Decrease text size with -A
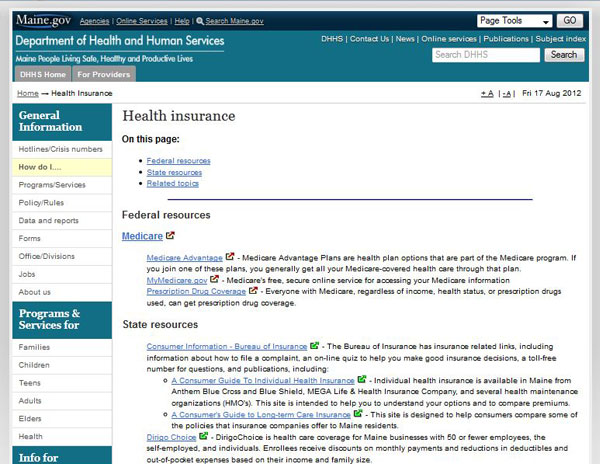 tap(507, 94)
